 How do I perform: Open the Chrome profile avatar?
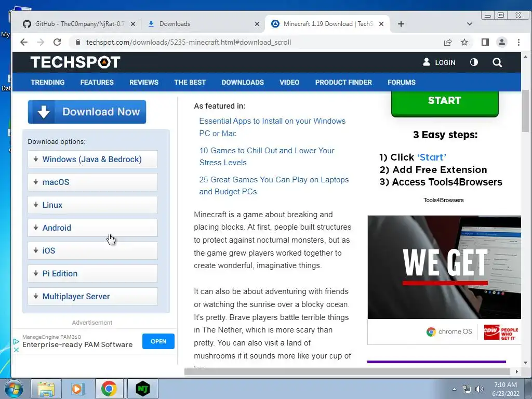tap(501, 42)
